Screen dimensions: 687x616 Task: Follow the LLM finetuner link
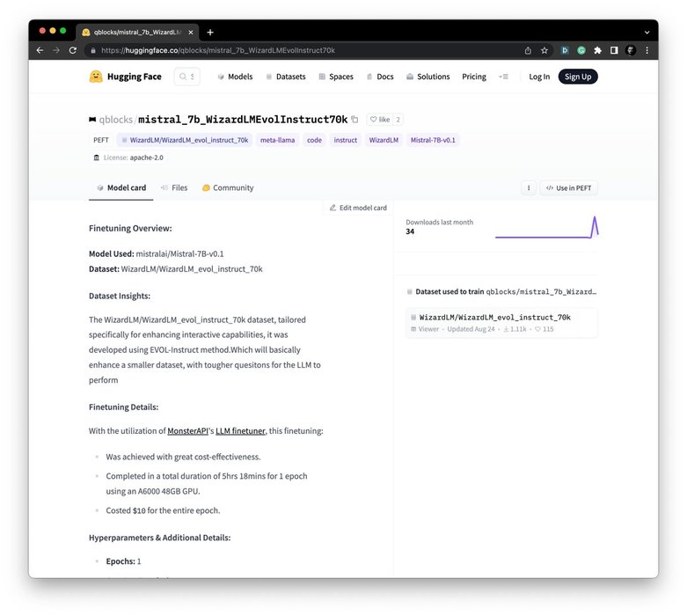click(x=240, y=431)
